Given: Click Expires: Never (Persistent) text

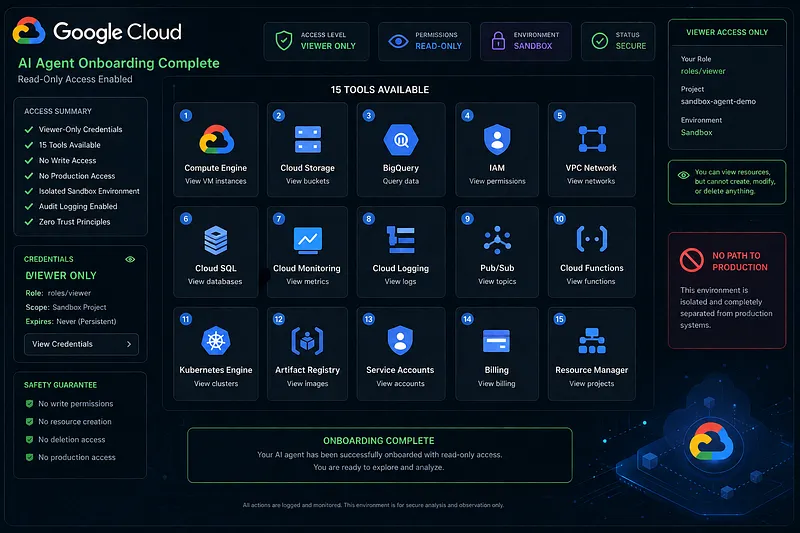Looking at the screenshot, I should pos(71,321).
